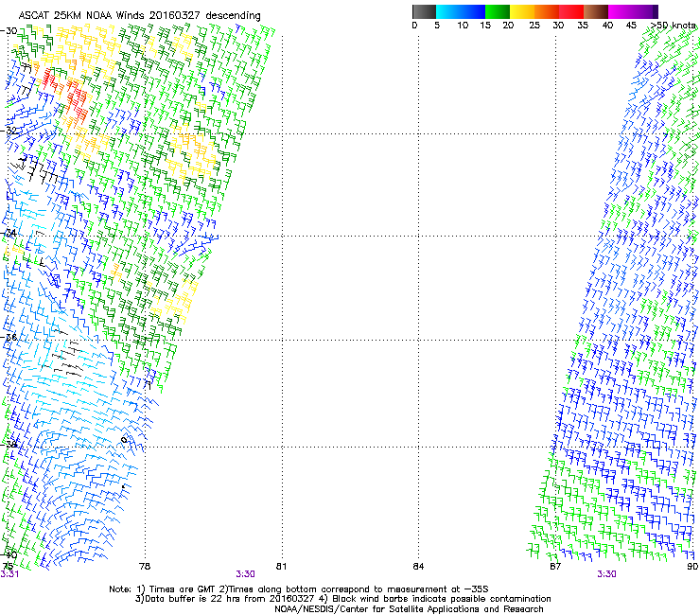Click the latitude label '-32'
Viewport: 700px width, 615px height.
(x=9, y=131)
